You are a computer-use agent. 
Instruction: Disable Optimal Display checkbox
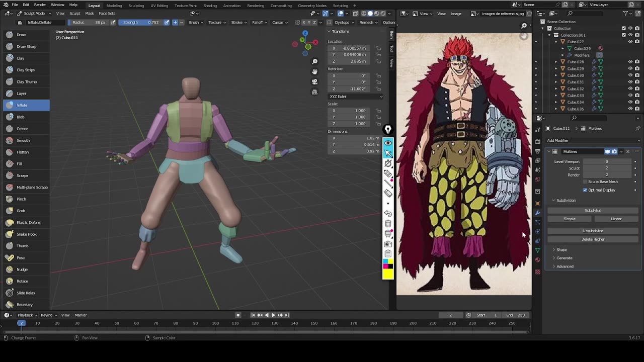585,190
